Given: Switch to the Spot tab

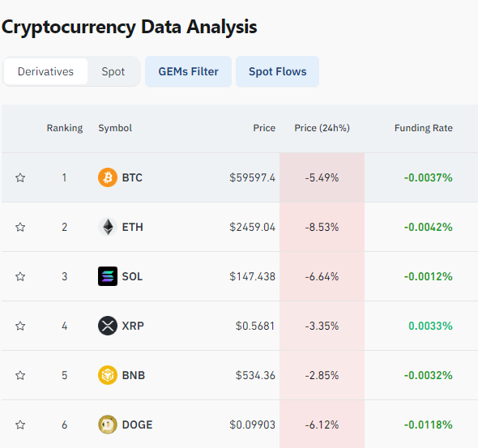Looking at the screenshot, I should coord(113,71).
